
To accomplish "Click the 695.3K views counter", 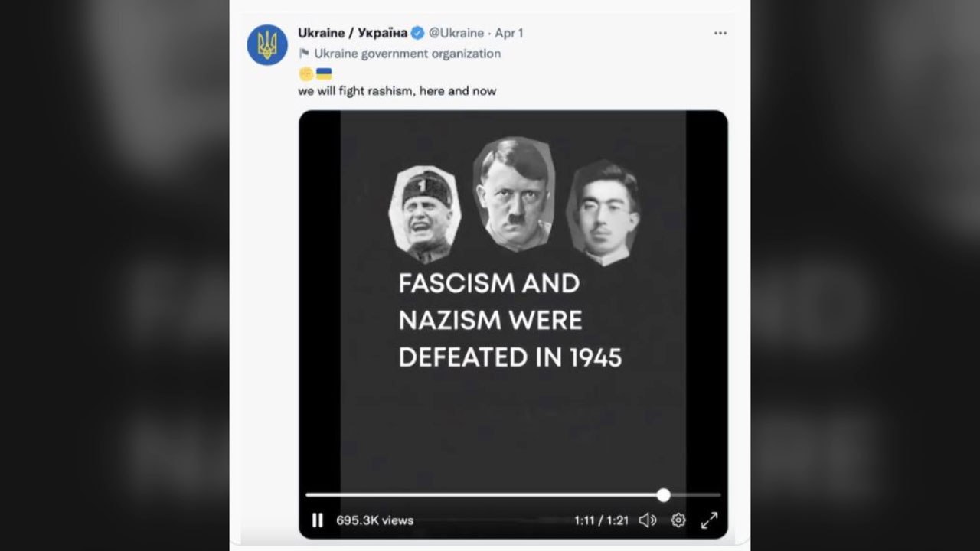I will (x=374, y=520).
